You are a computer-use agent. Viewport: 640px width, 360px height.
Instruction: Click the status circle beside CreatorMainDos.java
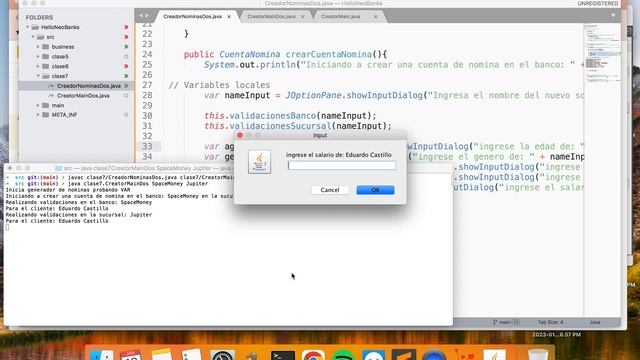[x=126, y=96]
